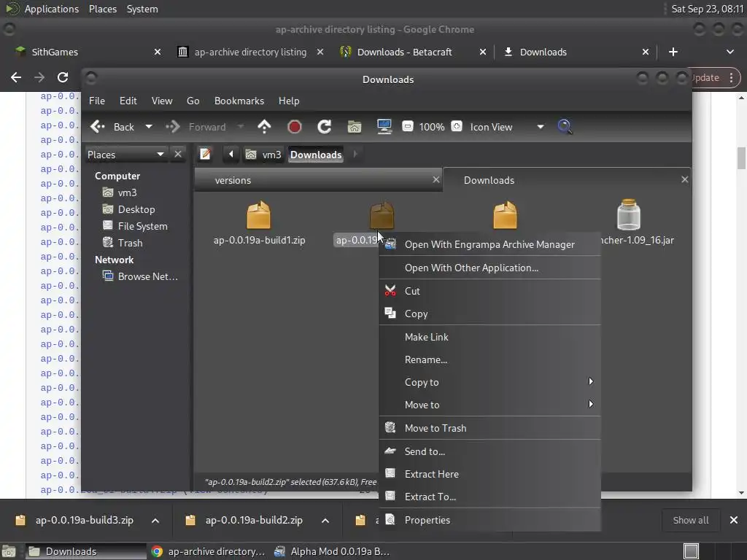Open the Computer toolbar icon
Viewport: 747px width, 560px height.
pos(384,127)
